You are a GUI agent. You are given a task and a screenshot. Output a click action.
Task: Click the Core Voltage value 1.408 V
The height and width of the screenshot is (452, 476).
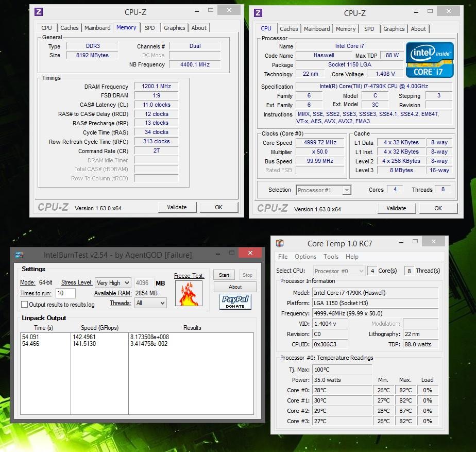point(385,74)
